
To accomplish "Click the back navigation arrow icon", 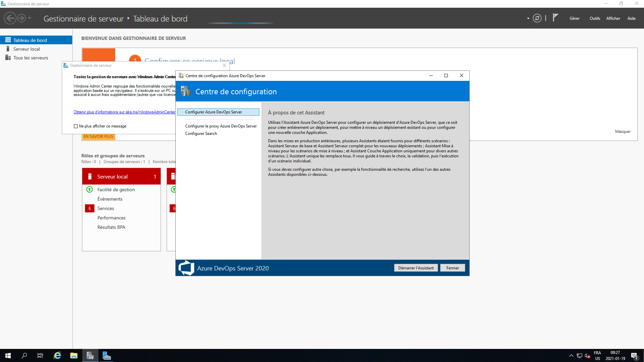I will [10, 18].
